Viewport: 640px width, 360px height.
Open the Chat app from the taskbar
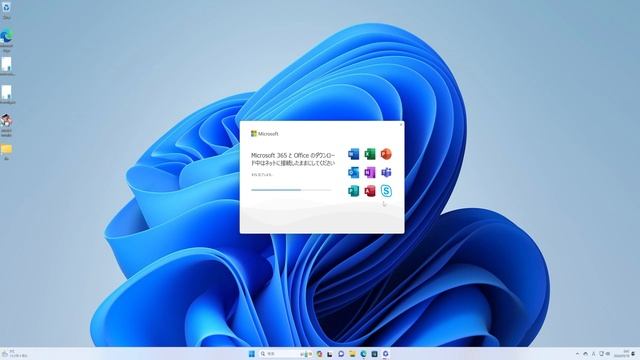(x=341, y=353)
